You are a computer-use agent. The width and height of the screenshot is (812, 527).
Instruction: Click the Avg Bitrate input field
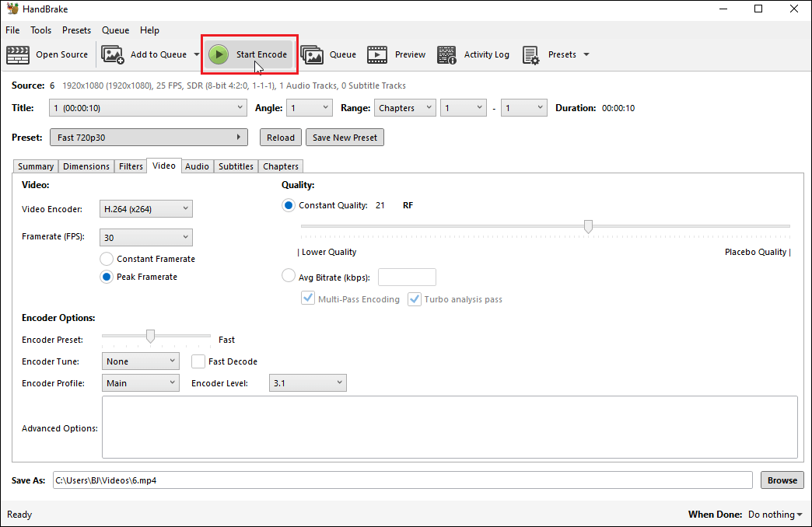click(407, 277)
